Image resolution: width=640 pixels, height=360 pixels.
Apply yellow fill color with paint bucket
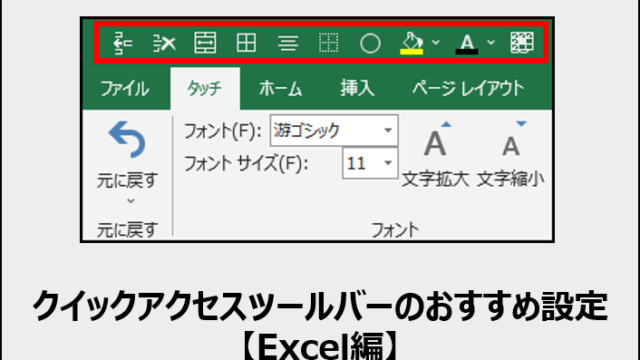point(411,43)
